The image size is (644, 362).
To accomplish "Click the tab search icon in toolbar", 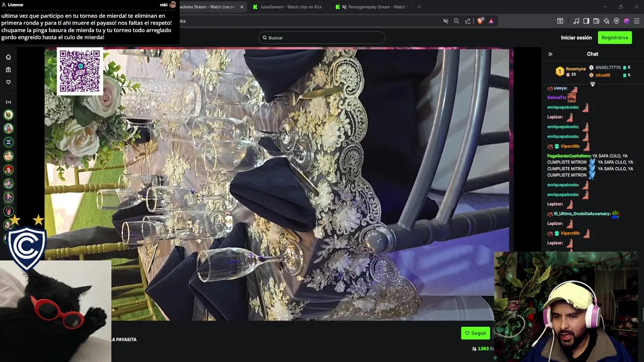I will coord(560,21).
